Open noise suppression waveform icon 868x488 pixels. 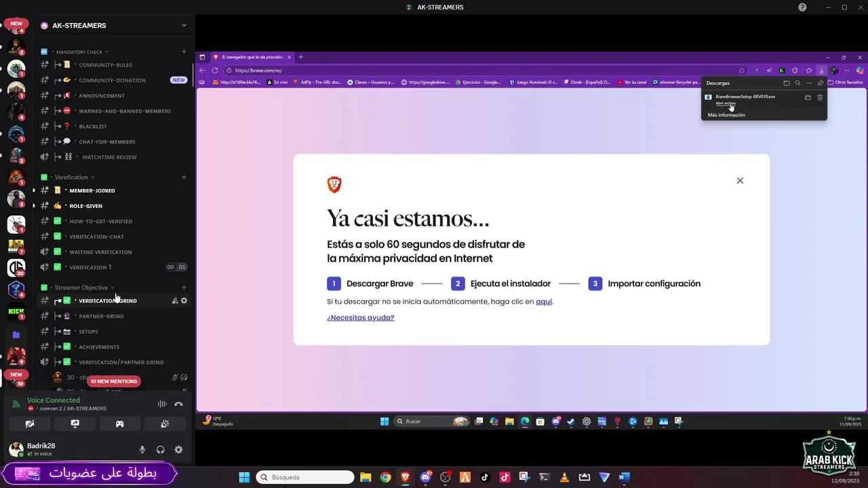coord(162,404)
